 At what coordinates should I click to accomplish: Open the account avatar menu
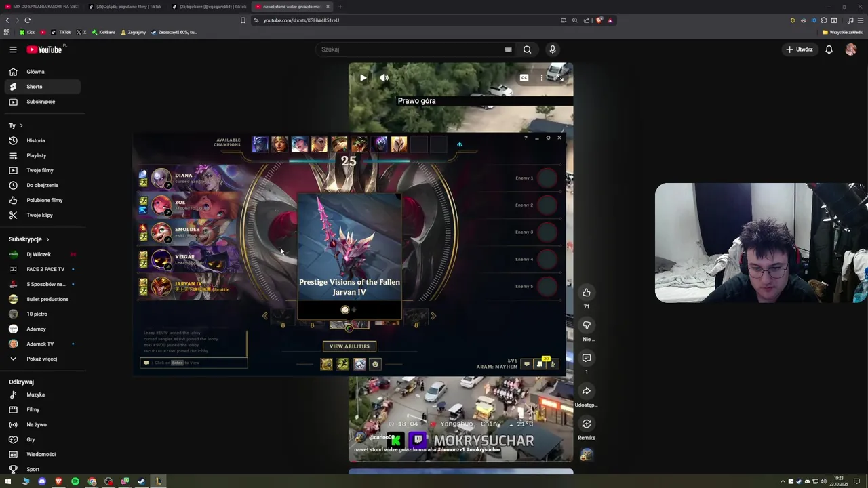pos(851,49)
